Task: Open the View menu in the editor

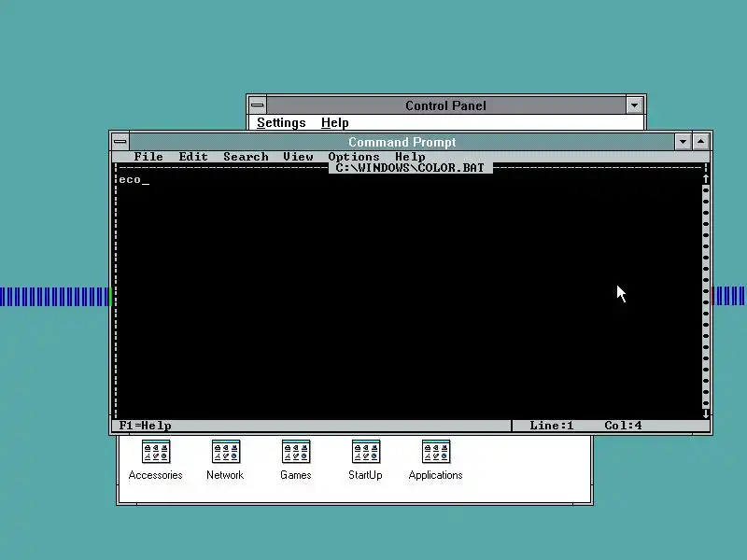Action: click(298, 157)
